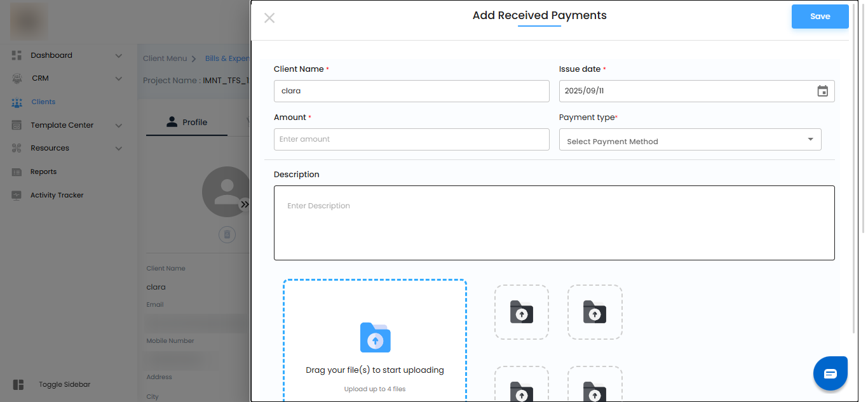This screenshot has height=402, width=868.
Task: Click the Client Name input field
Action: [411, 91]
